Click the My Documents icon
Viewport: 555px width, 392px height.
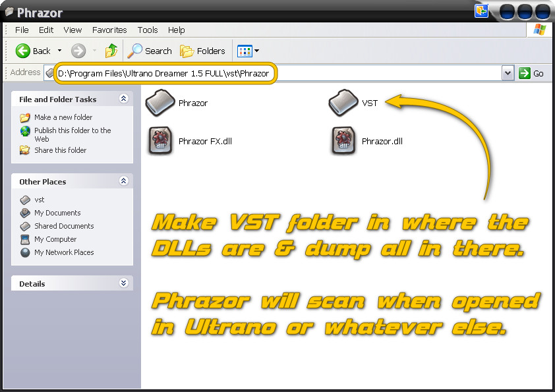[25, 213]
